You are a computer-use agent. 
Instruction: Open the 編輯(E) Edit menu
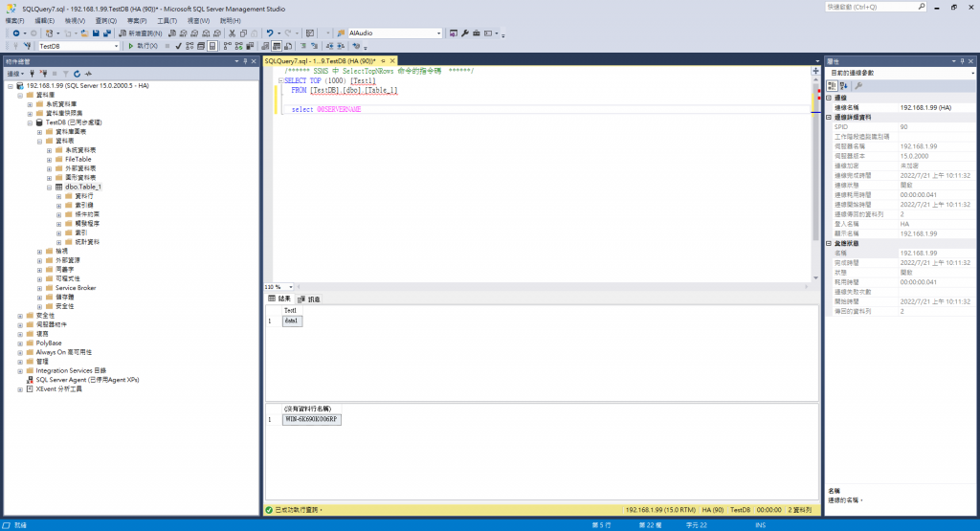44,21
